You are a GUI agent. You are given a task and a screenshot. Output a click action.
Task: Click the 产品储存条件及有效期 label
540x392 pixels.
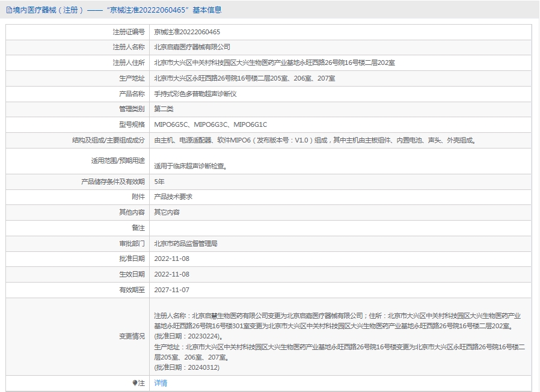[113, 182]
